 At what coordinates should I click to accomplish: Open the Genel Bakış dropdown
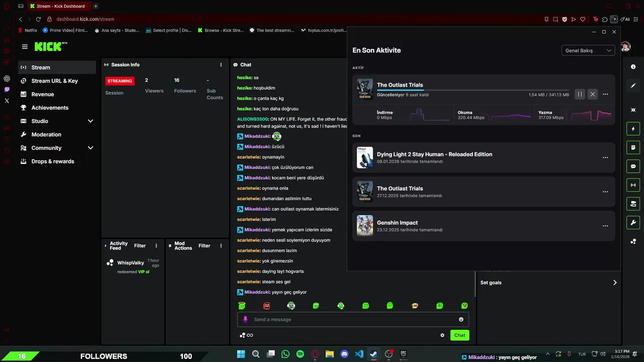click(588, 50)
